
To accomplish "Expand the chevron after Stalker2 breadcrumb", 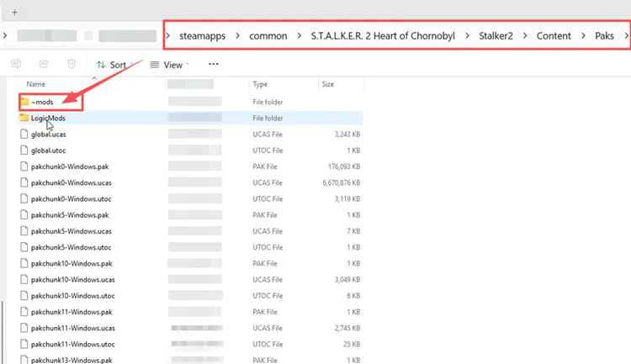I will click(525, 36).
